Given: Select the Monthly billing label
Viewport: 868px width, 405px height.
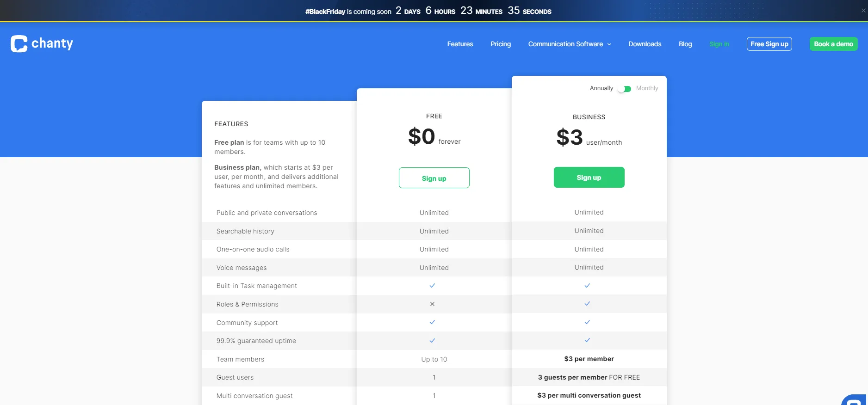Looking at the screenshot, I should coord(647,88).
